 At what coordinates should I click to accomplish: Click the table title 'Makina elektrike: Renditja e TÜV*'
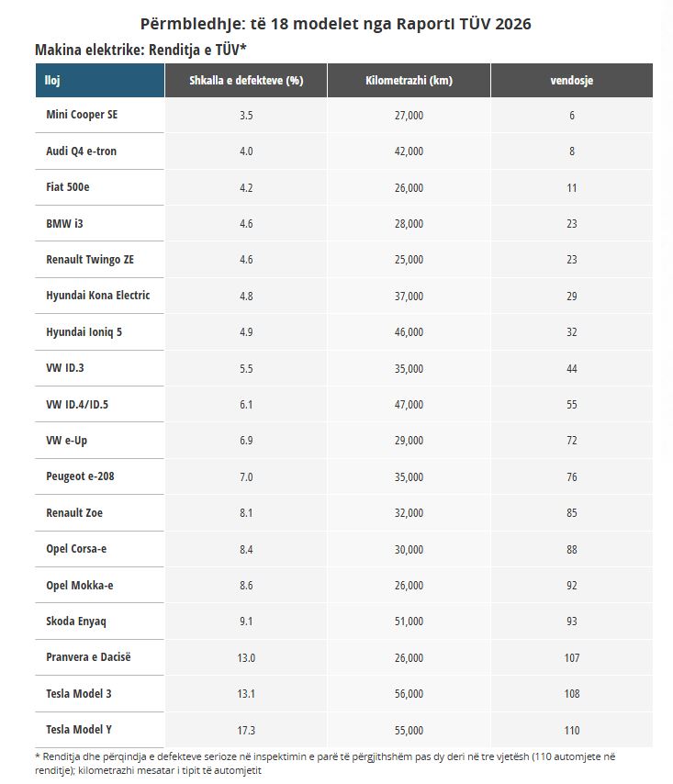pyautogui.click(x=140, y=49)
